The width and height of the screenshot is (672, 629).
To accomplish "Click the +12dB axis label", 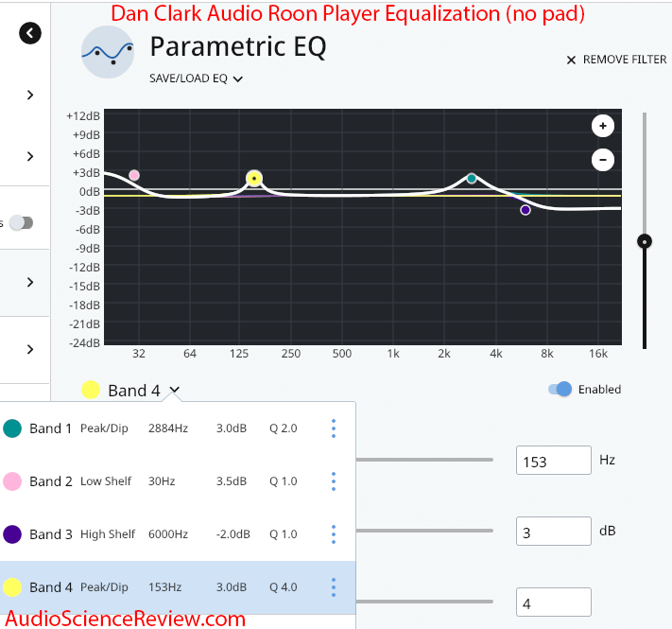I will (83, 116).
